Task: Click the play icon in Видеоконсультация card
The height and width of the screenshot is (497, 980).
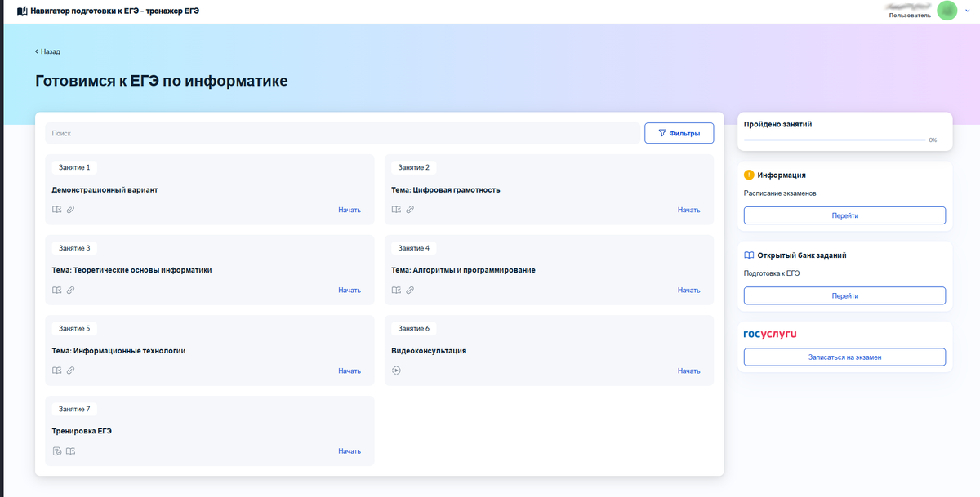Action: 396,370
